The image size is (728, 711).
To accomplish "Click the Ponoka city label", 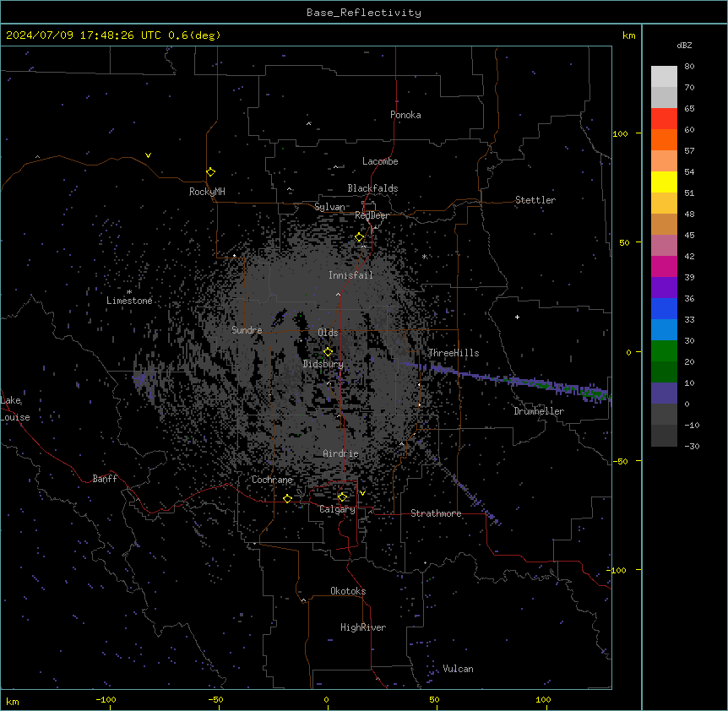I will pyautogui.click(x=405, y=115).
